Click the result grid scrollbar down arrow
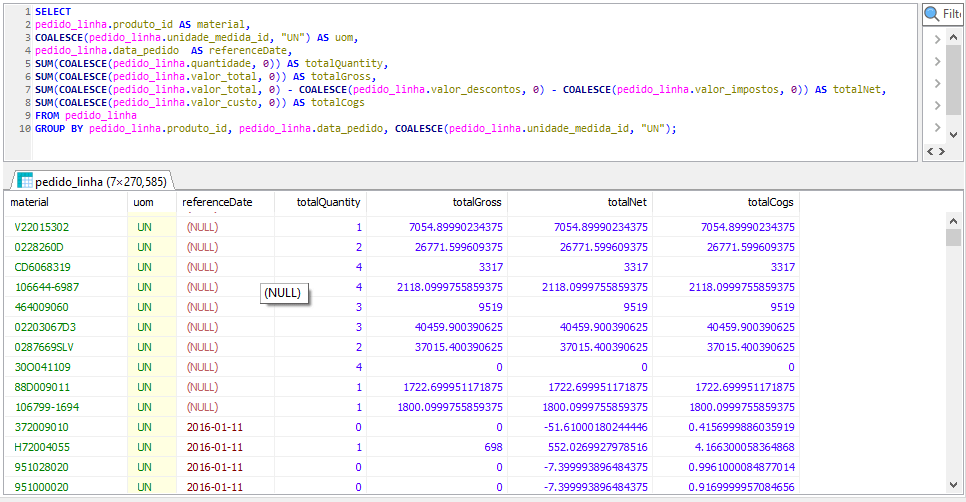Screen dimensions: 966x502 click(x=953, y=485)
